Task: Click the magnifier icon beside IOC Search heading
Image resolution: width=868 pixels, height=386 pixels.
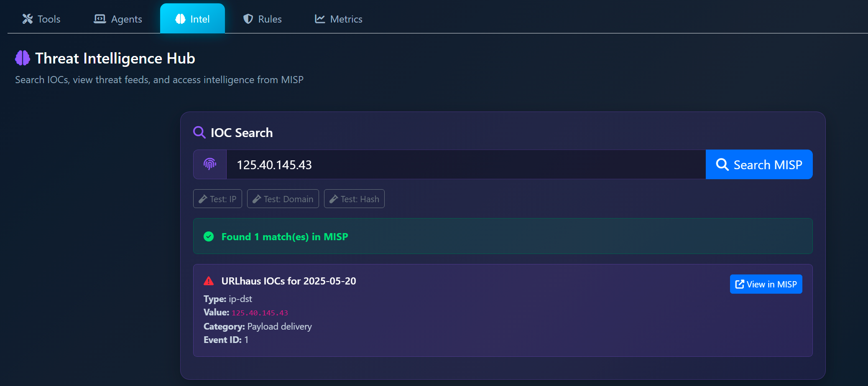Action: click(x=199, y=132)
